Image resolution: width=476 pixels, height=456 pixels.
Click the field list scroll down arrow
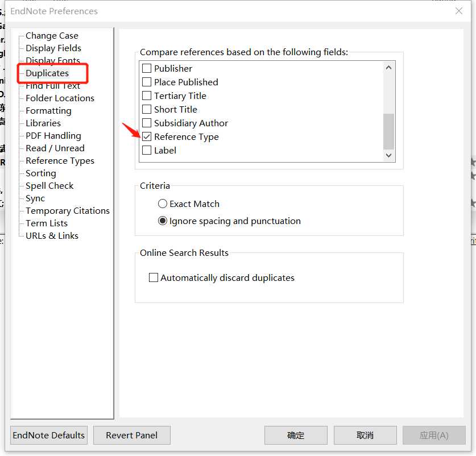click(388, 155)
